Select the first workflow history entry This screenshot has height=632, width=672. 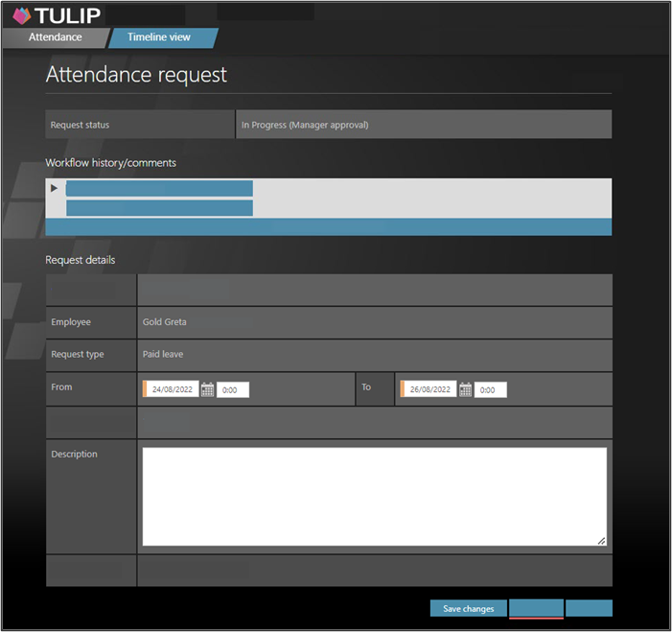point(159,188)
